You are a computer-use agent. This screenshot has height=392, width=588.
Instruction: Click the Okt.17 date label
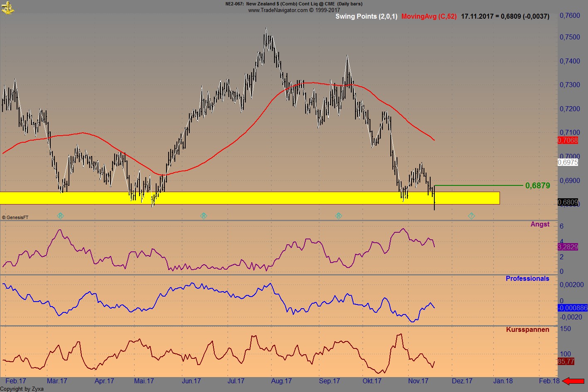pos(372,381)
